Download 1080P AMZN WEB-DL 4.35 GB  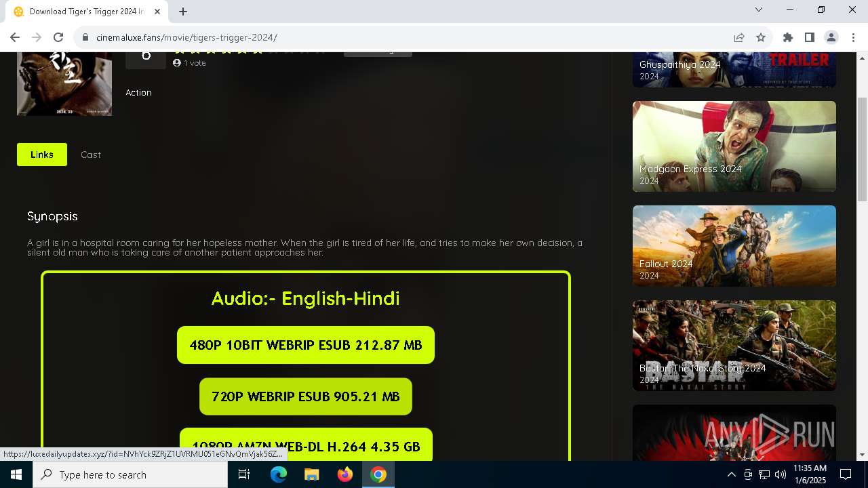coord(306,445)
